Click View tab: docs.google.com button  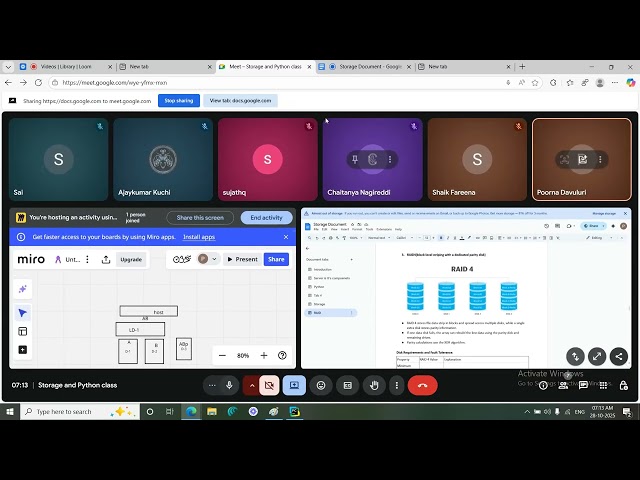click(240, 100)
